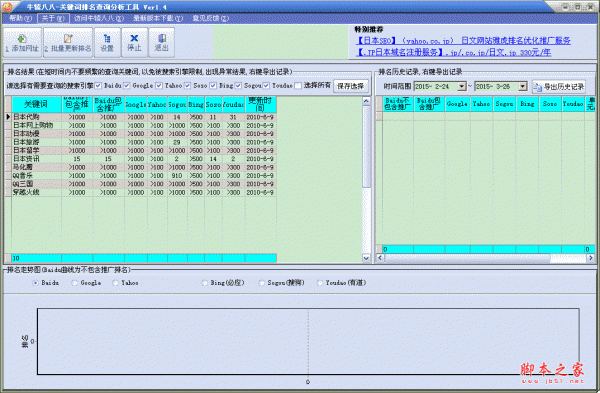Open the 帮助 menu
This screenshot has height=393, width=600.
(x=20, y=18)
